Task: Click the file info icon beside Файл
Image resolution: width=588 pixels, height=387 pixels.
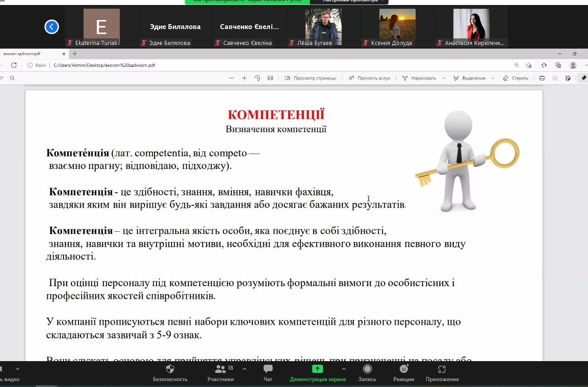Action: [x=30, y=65]
